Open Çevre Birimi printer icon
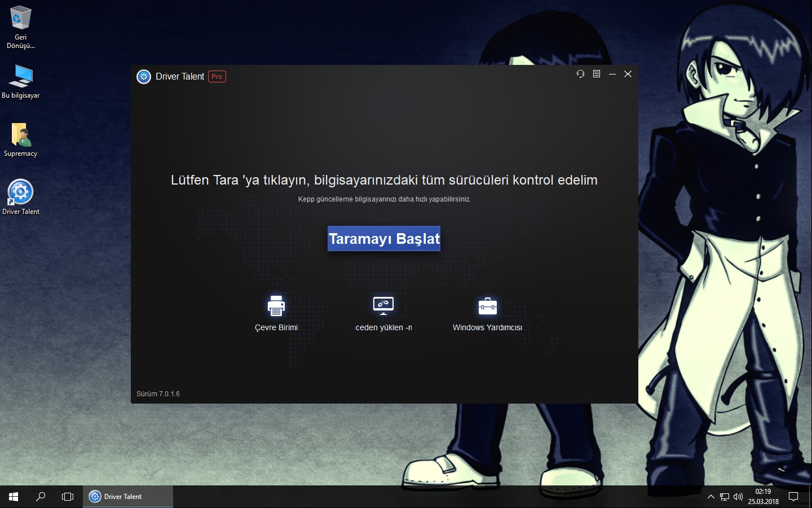This screenshot has width=812, height=508. [276, 305]
